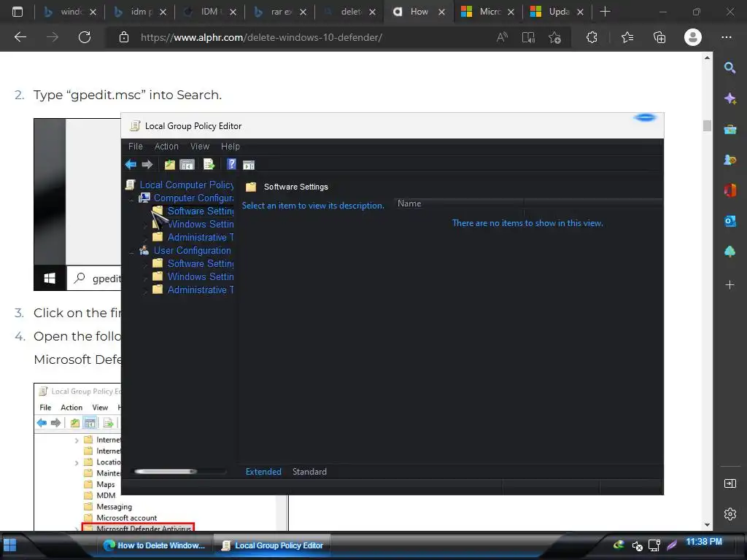Viewport: 747px width, 560px height.
Task: Open Edge Settings and more ellipsis
Action: (727, 37)
